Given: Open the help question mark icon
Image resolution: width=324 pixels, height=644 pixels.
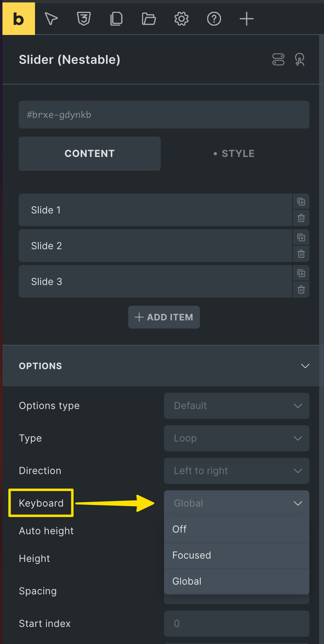Looking at the screenshot, I should [x=214, y=19].
